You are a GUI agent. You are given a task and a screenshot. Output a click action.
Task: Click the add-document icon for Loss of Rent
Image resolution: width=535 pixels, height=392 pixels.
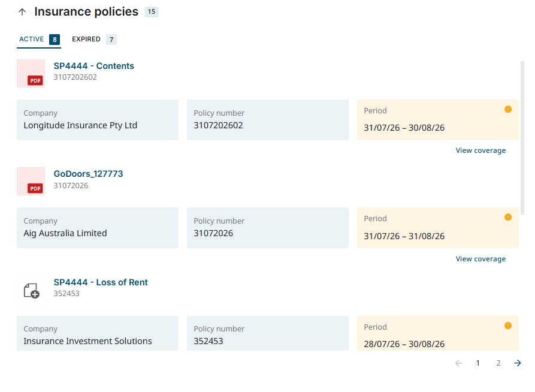[31, 291]
